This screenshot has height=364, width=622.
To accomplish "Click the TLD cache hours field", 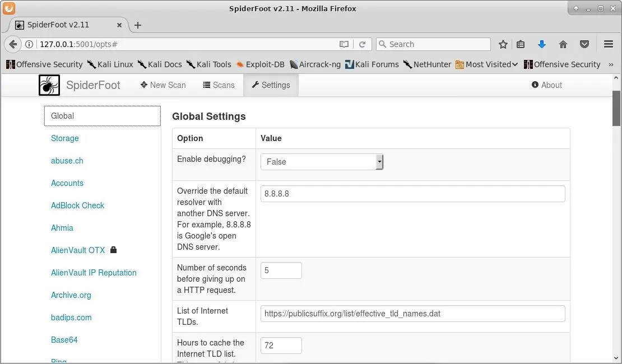I will [281, 346].
